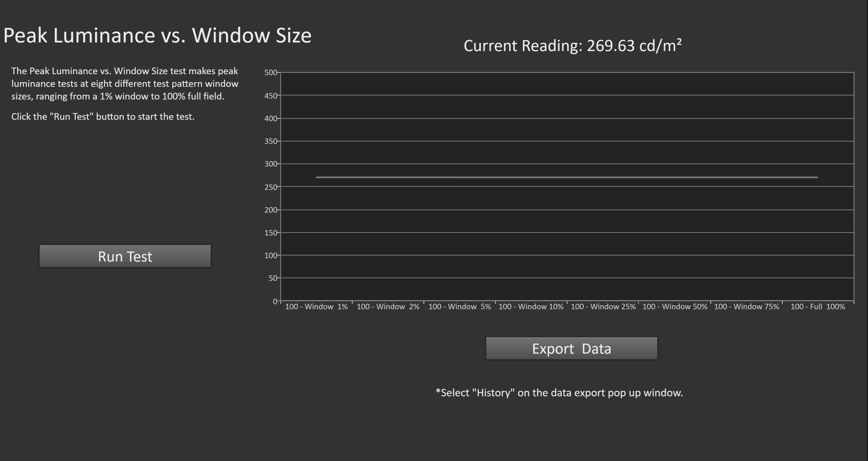Click the Run Test button
Viewport: 868px width, 461px height.
point(125,256)
